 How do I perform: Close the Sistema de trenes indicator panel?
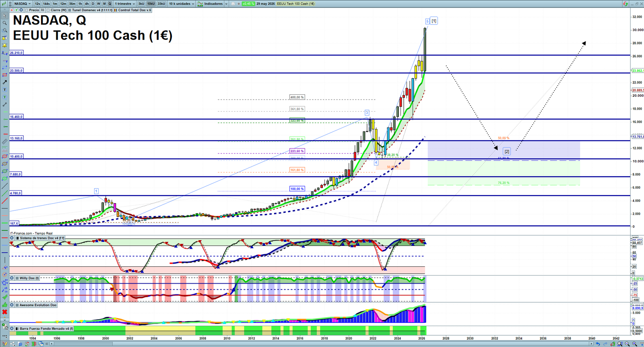(12, 238)
